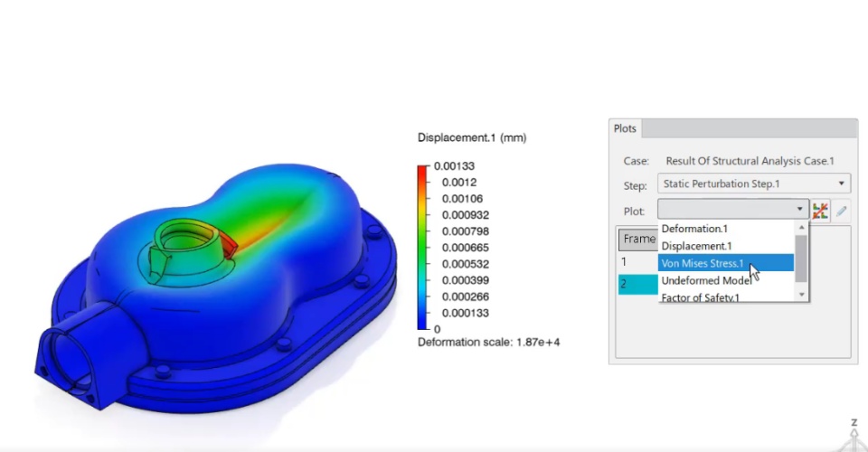Click the Deformation scale: 1.87e+4 label

pyautogui.click(x=489, y=343)
